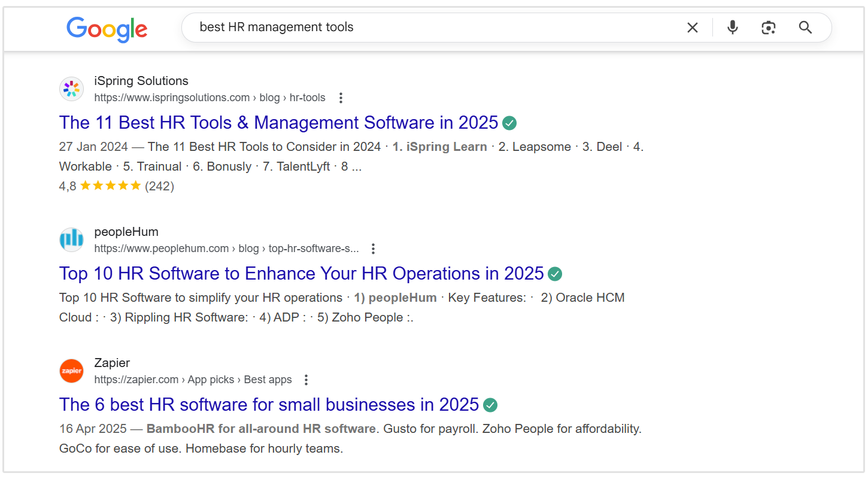This screenshot has width=868, height=479.
Task: Clear the search query with the X icon
Action: tap(692, 27)
